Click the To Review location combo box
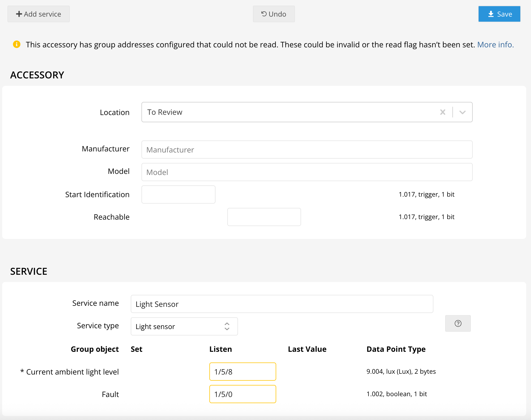Image resolution: width=531 pixels, height=420 pixels. [289, 112]
